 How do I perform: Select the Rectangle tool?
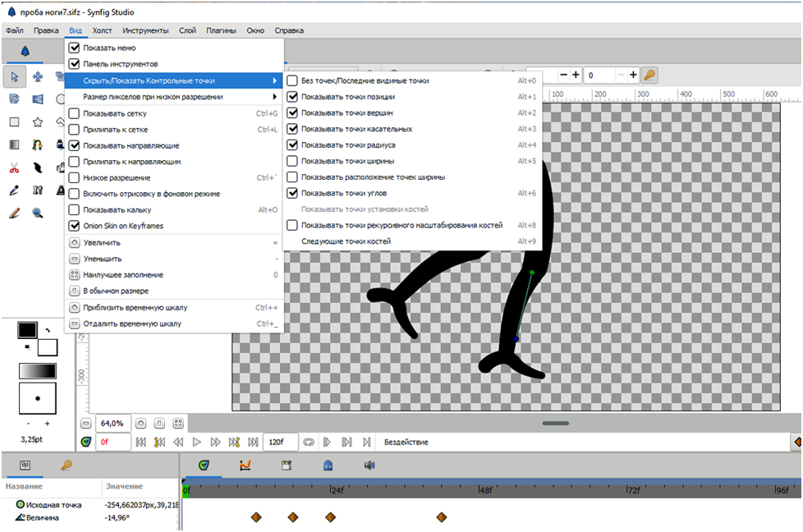coord(14,122)
